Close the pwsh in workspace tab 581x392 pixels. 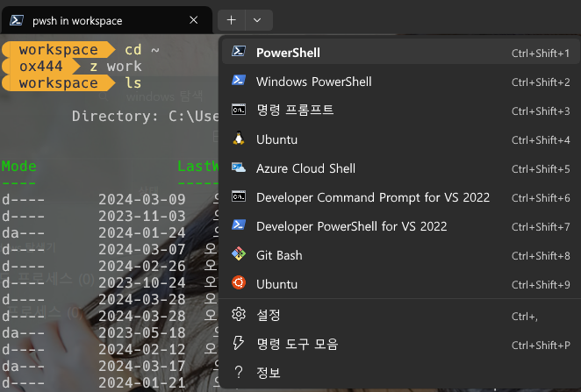[x=193, y=20]
